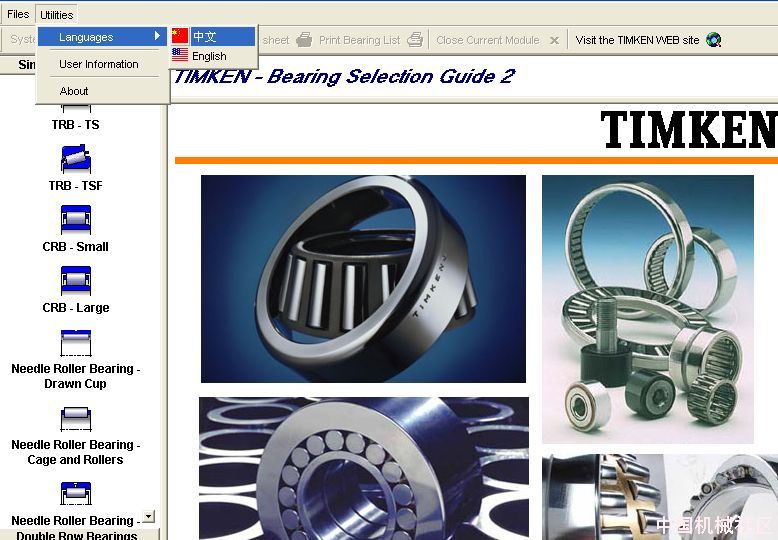The height and width of the screenshot is (540, 778).
Task: Select Needle Roller Double Row icon
Action: tap(75, 493)
